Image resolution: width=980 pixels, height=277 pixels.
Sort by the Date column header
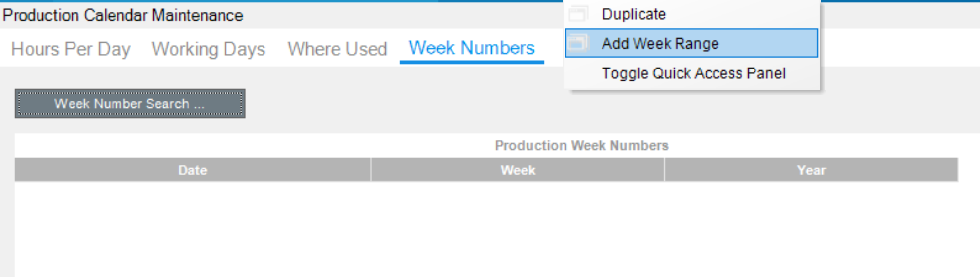coord(192,170)
